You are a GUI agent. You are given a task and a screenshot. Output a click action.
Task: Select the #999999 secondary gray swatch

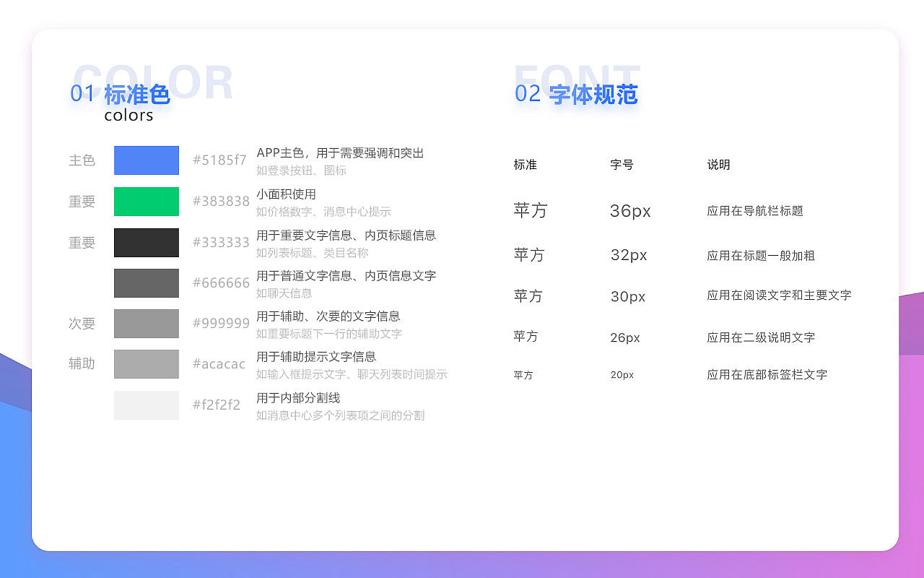(x=147, y=324)
